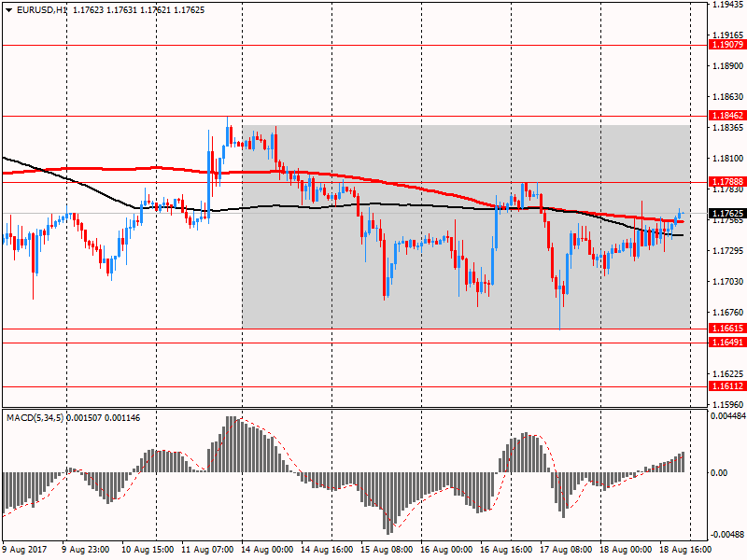The width and height of the screenshot is (747, 560).
Task: Click the 16 Aug 00:00 time axis label
Action: 446,550
